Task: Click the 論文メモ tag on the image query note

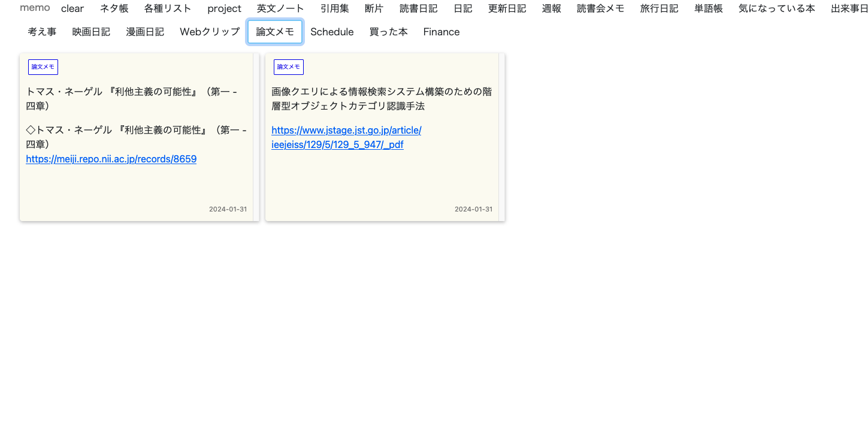Action: pyautogui.click(x=288, y=67)
